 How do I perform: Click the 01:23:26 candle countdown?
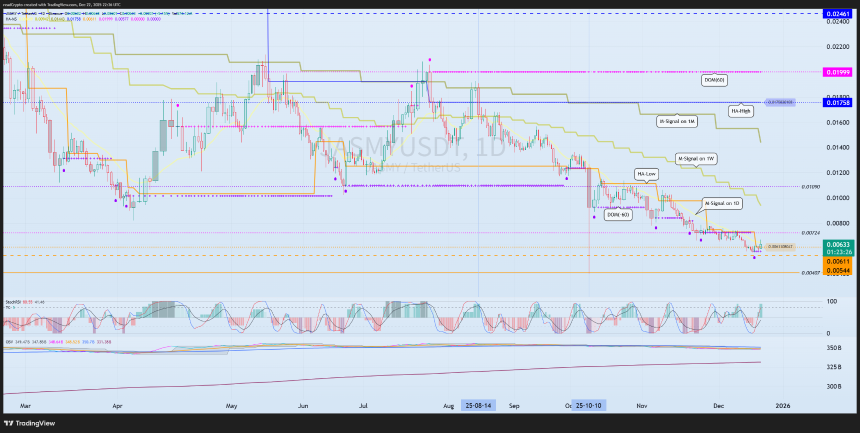(840, 252)
